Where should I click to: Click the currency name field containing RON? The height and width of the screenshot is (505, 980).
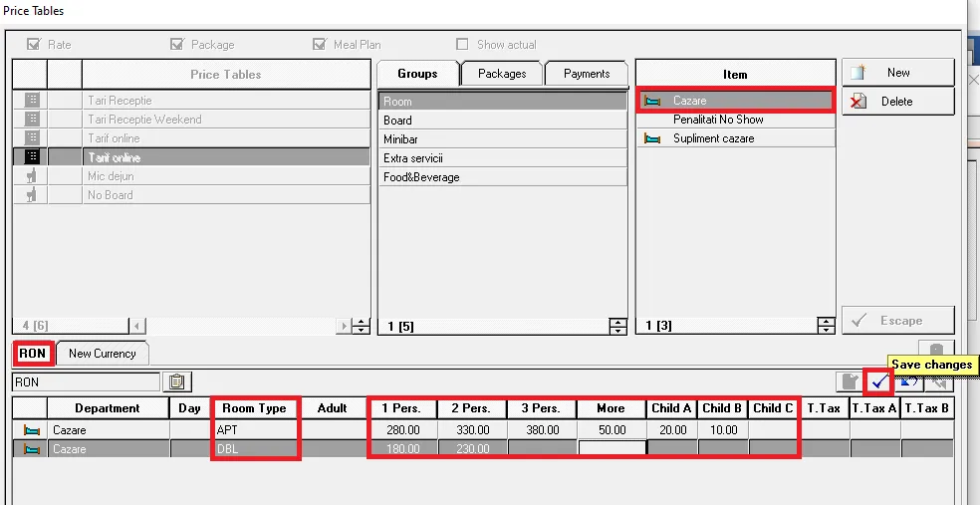click(87, 381)
